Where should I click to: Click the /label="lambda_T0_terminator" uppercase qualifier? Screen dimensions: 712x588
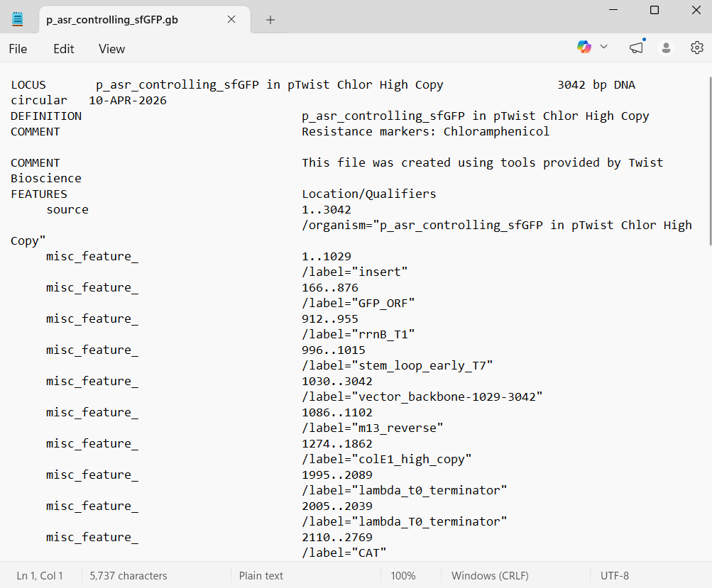coord(404,522)
